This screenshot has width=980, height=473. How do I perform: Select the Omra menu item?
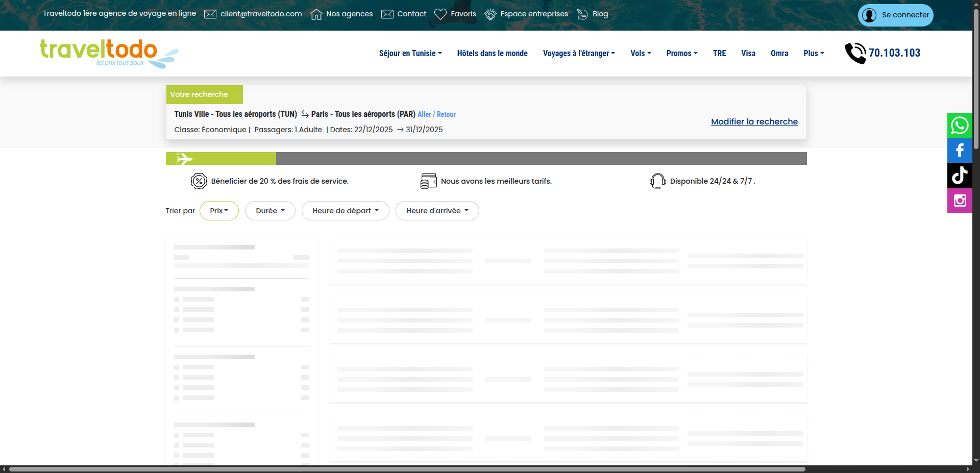pyautogui.click(x=779, y=54)
